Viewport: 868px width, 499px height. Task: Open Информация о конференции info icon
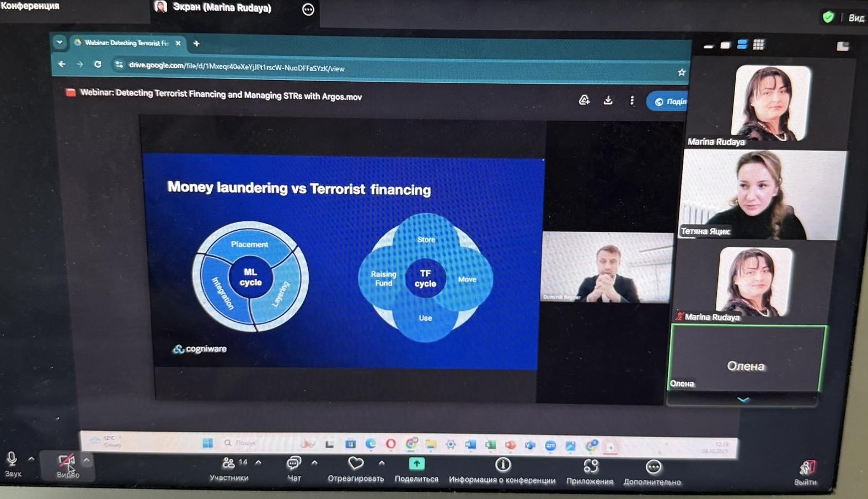point(502,465)
